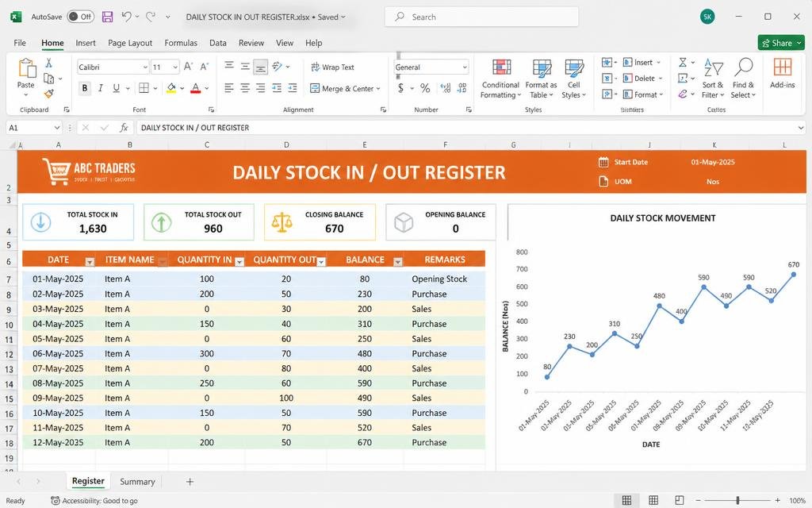Click the green Share button
The image size is (812, 508).
click(x=781, y=43)
